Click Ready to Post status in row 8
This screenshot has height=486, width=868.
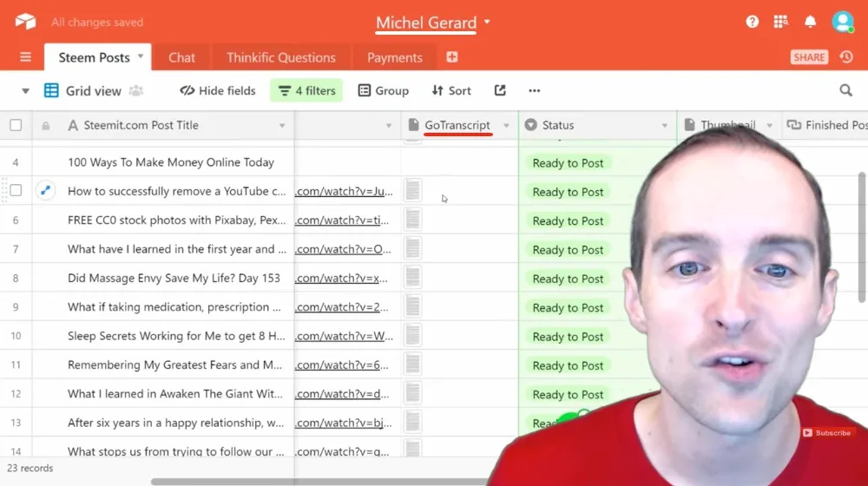click(x=568, y=279)
